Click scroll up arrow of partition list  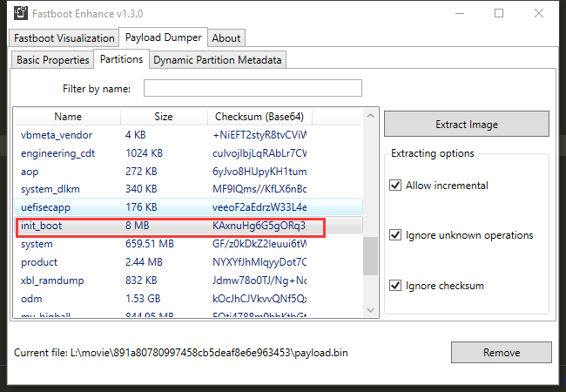pyautogui.click(x=370, y=116)
